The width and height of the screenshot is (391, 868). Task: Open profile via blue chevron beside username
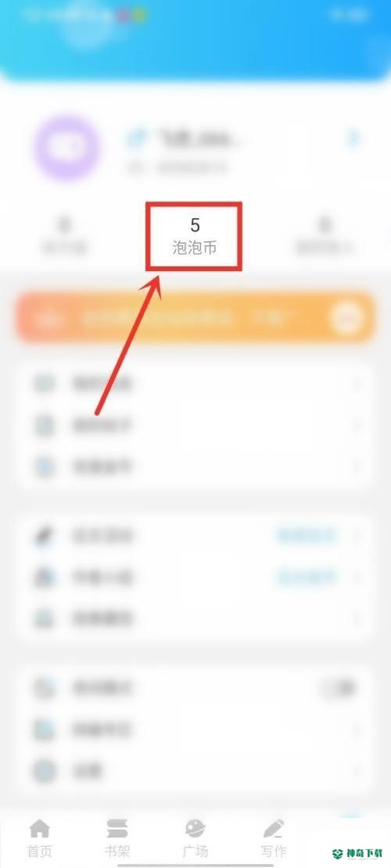[353, 138]
